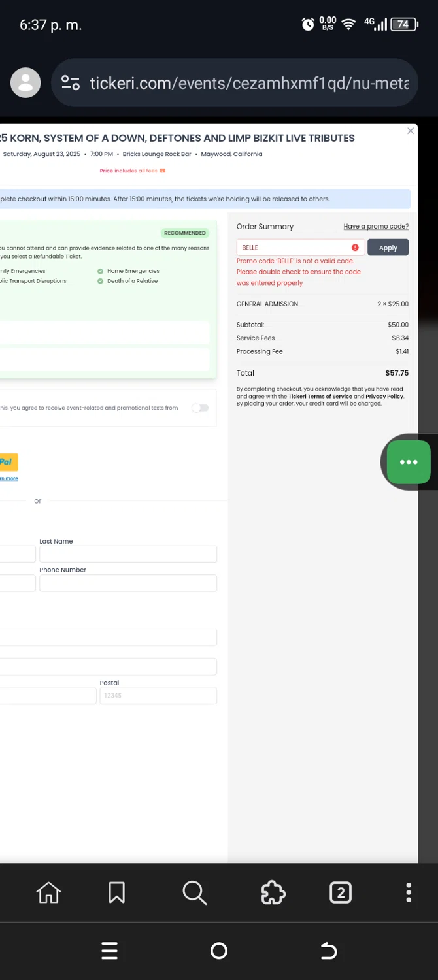Click the Order Summary heading
438x980 pixels.
click(265, 227)
